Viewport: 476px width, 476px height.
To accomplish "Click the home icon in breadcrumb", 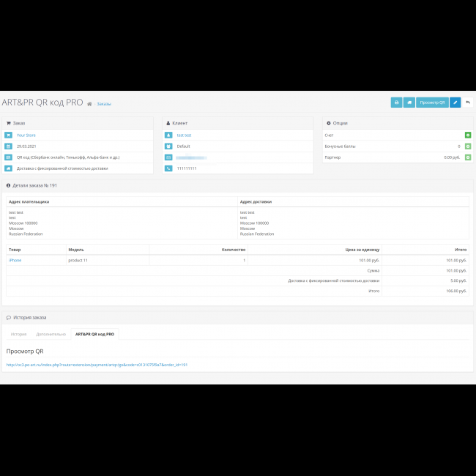I will coord(89,104).
